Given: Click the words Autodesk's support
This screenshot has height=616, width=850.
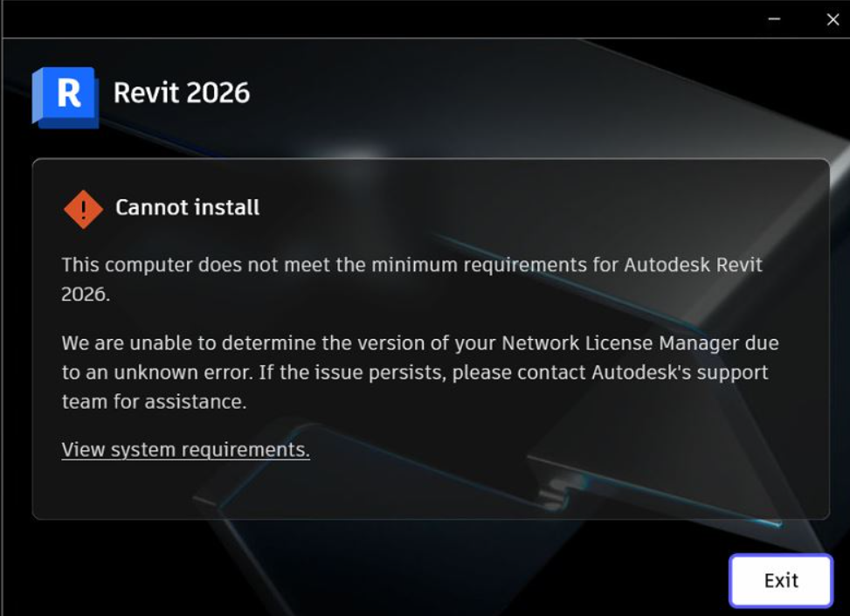Looking at the screenshot, I should click(x=680, y=372).
